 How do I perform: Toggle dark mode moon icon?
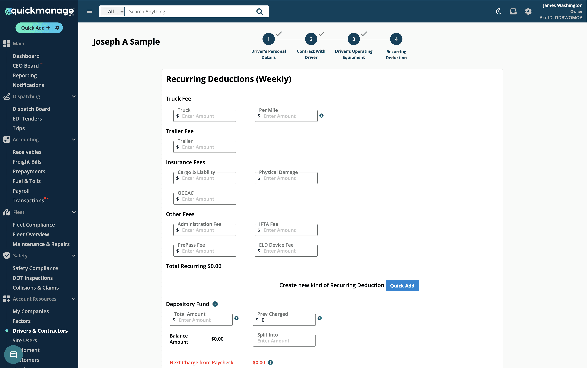(x=498, y=11)
